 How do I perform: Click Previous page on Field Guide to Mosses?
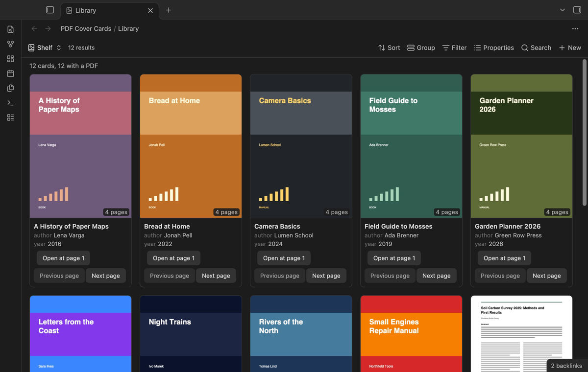point(390,276)
